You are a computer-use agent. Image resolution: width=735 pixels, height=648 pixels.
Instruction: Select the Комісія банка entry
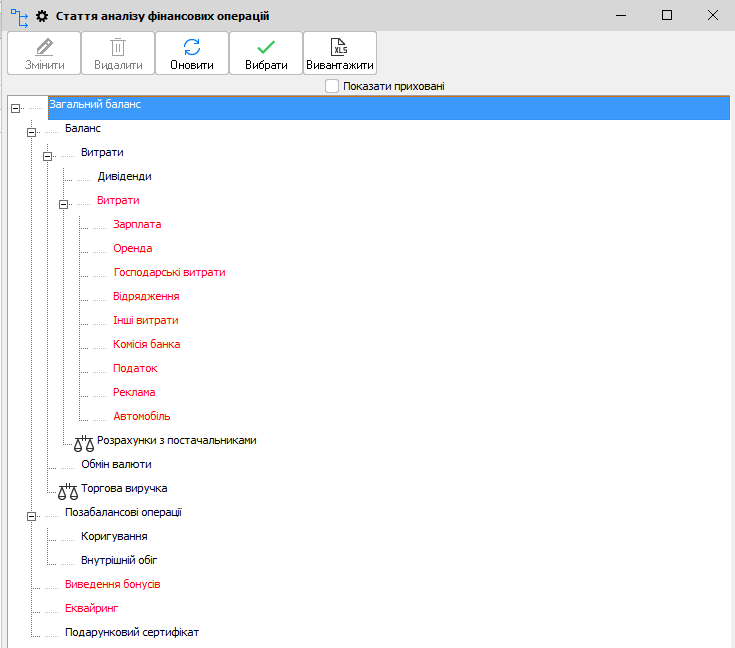[146, 344]
